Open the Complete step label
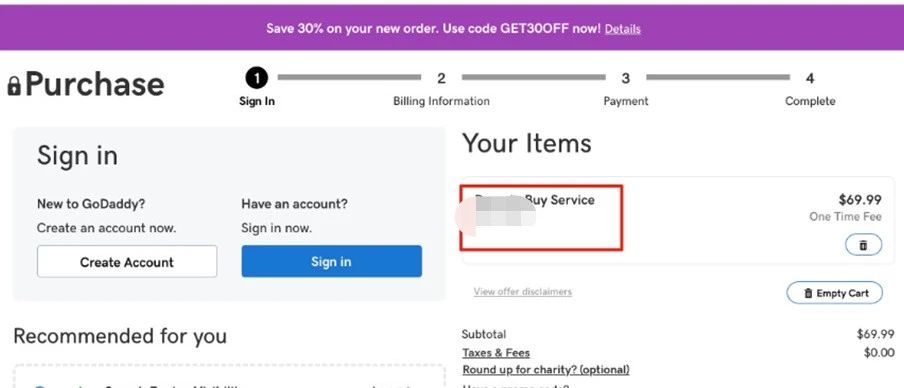The width and height of the screenshot is (904, 388). tap(810, 101)
